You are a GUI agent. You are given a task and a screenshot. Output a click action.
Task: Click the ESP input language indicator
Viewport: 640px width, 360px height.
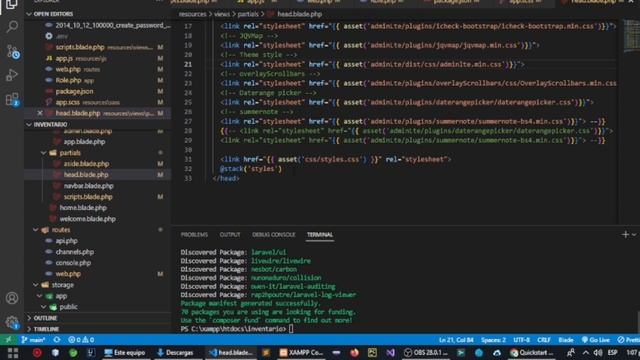tap(612, 353)
